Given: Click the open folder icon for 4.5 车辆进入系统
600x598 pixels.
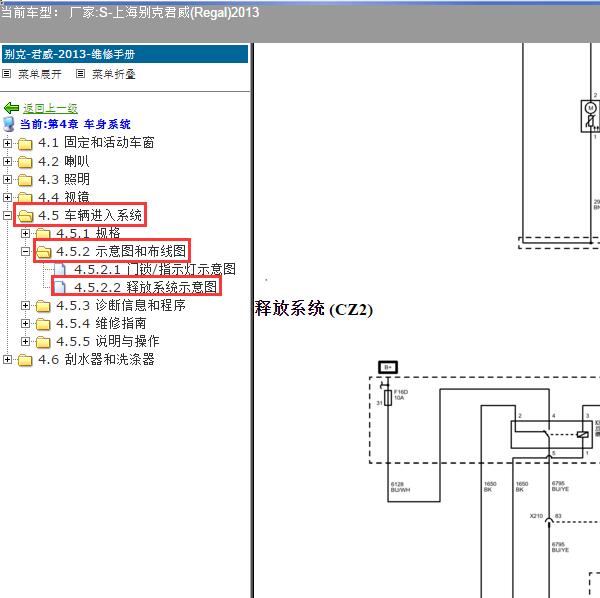Looking at the screenshot, I should click(x=26, y=216).
